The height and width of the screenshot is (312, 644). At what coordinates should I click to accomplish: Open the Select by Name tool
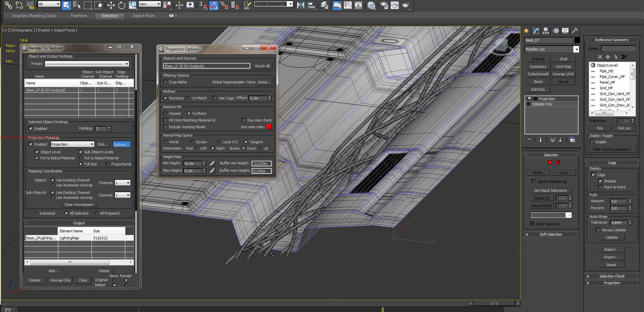point(77,5)
